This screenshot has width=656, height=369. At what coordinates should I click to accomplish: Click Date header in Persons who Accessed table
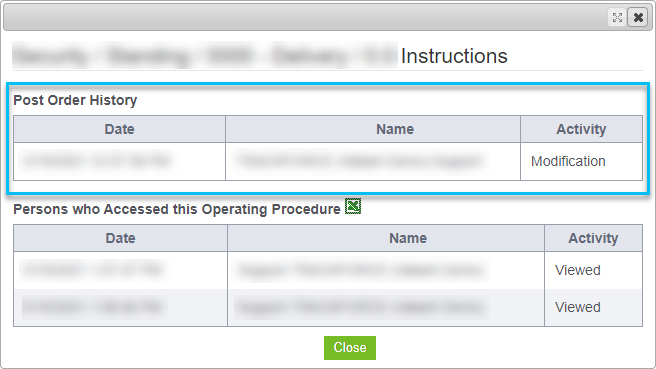tap(120, 238)
